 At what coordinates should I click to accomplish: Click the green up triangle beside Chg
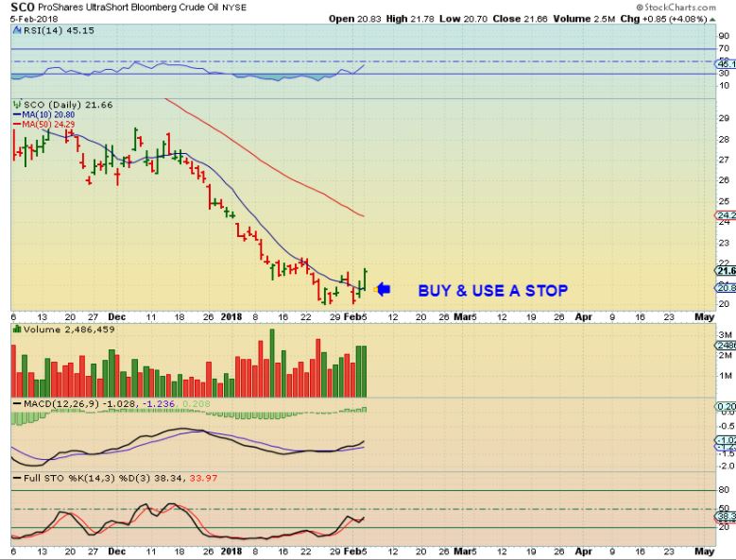(x=712, y=19)
